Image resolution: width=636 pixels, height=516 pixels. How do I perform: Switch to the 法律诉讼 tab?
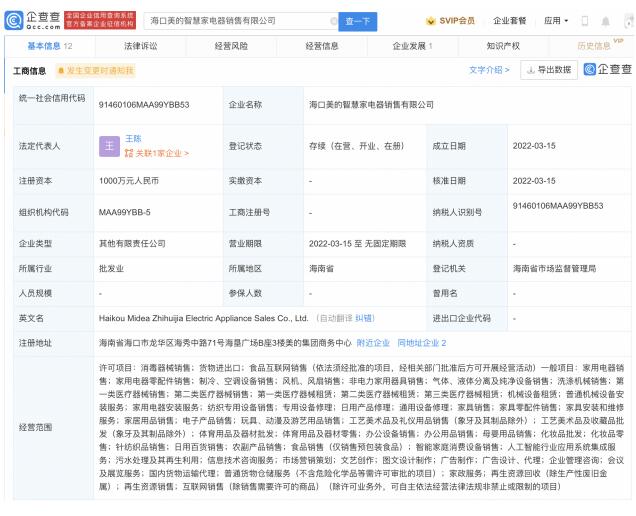(140, 46)
